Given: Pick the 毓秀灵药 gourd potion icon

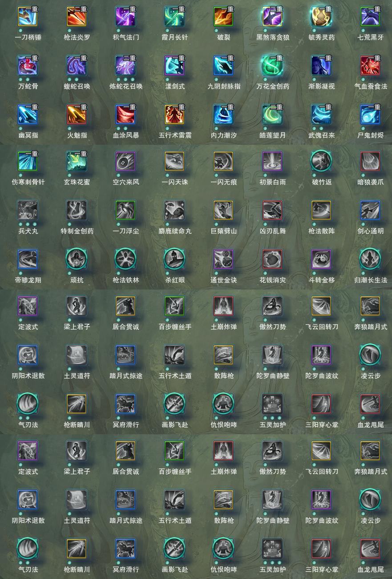Looking at the screenshot, I should click(321, 17).
